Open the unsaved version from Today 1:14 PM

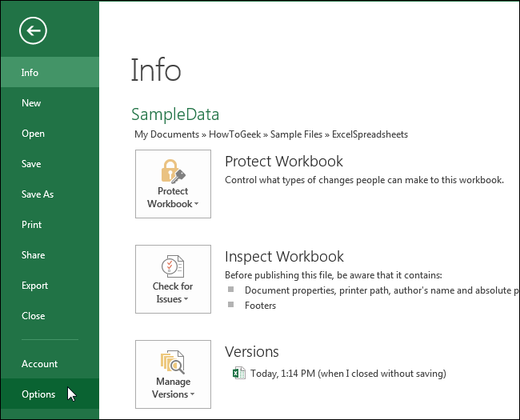coord(347,373)
